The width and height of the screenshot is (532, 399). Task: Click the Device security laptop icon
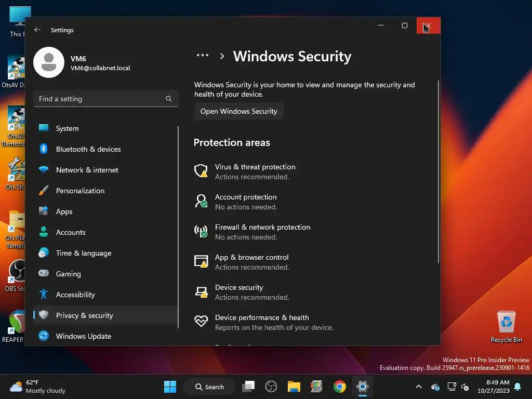[201, 292]
